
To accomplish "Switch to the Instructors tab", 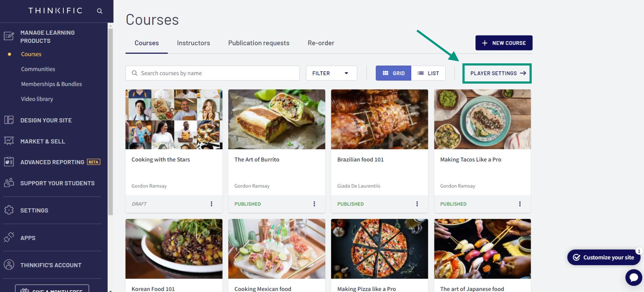I will click(x=193, y=43).
